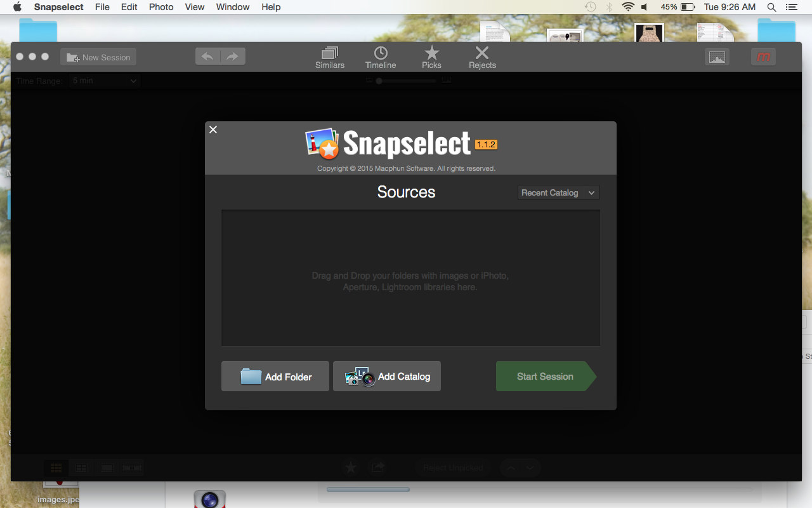Open the Window menu
The height and width of the screenshot is (508, 812).
(233, 7)
